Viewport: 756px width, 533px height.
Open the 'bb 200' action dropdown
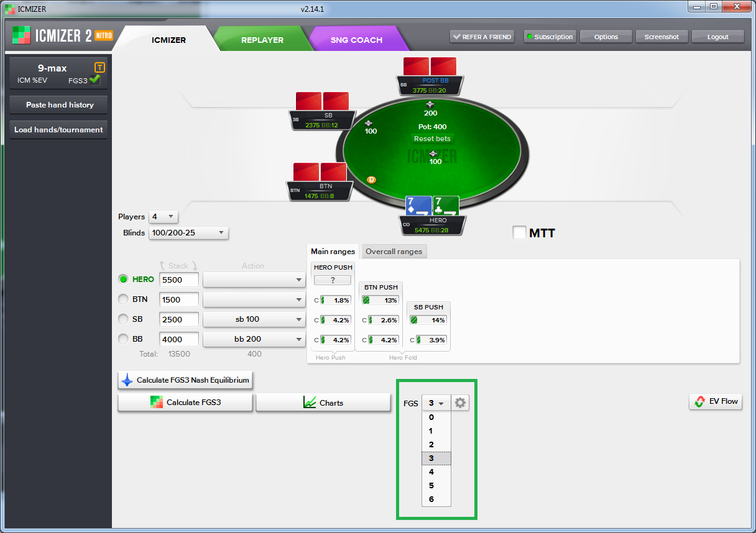[254, 339]
